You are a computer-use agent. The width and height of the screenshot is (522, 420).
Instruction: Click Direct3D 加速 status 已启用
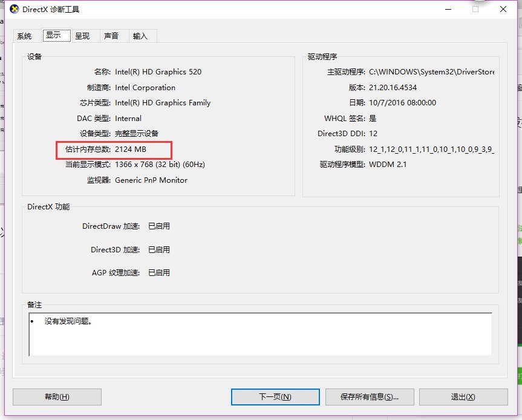[x=159, y=249]
